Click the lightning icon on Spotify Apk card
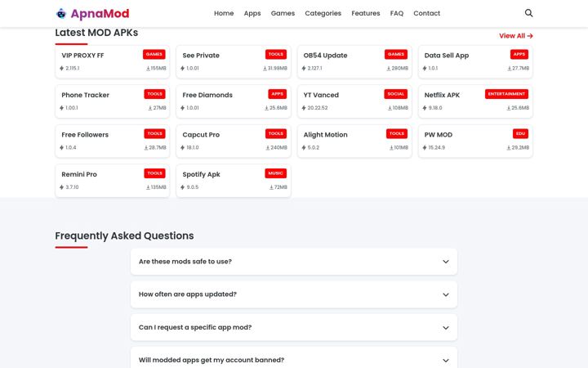This screenshot has height=368, width=588. [183, 187]
